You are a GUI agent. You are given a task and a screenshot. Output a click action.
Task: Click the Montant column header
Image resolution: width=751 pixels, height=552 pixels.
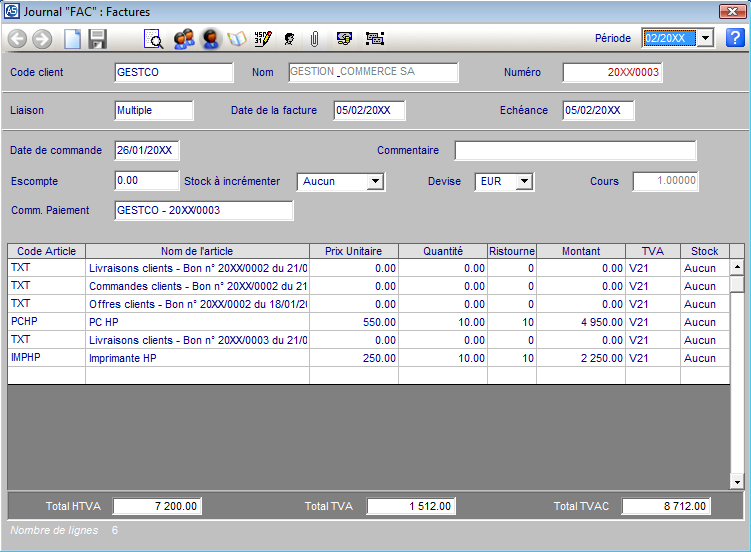(580, 251)
